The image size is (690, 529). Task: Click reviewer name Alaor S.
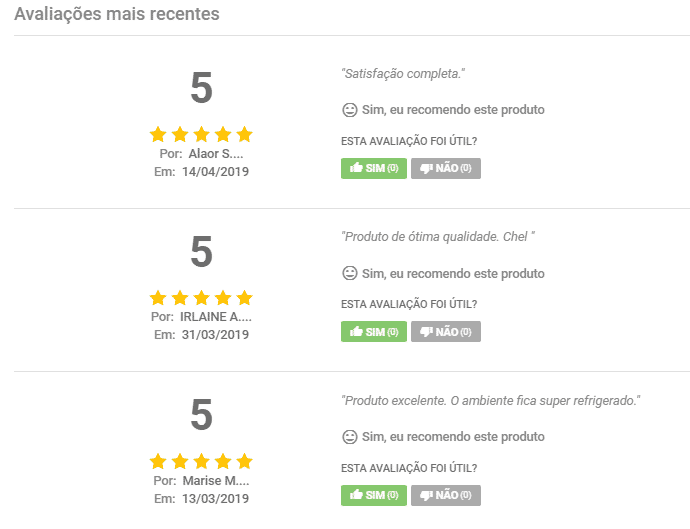point(215,154)
